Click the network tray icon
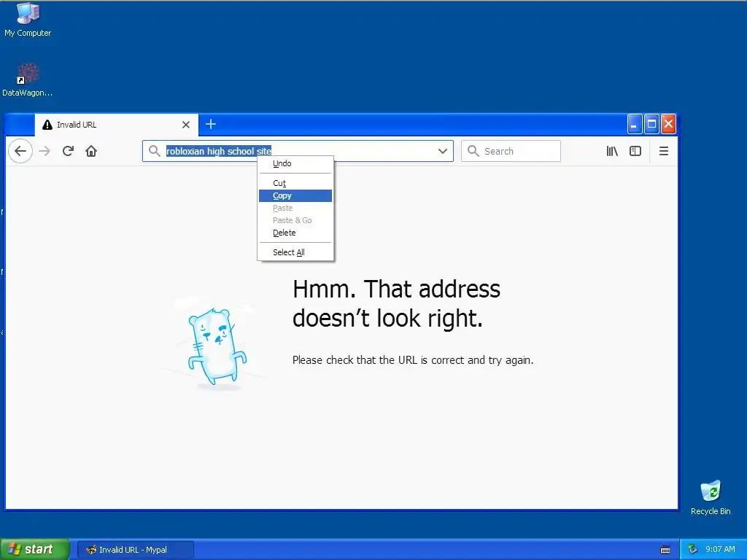Image resolution: width=747 pixels, height=560 pixels. click(692, 550)
